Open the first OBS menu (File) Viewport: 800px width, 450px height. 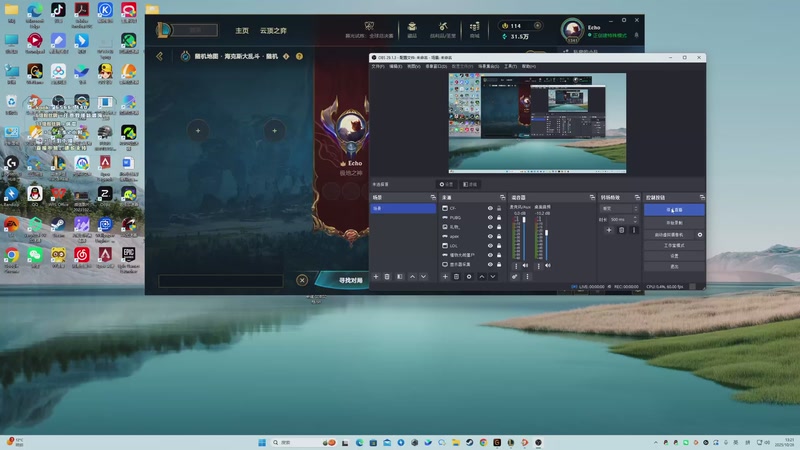pos(378,66)
